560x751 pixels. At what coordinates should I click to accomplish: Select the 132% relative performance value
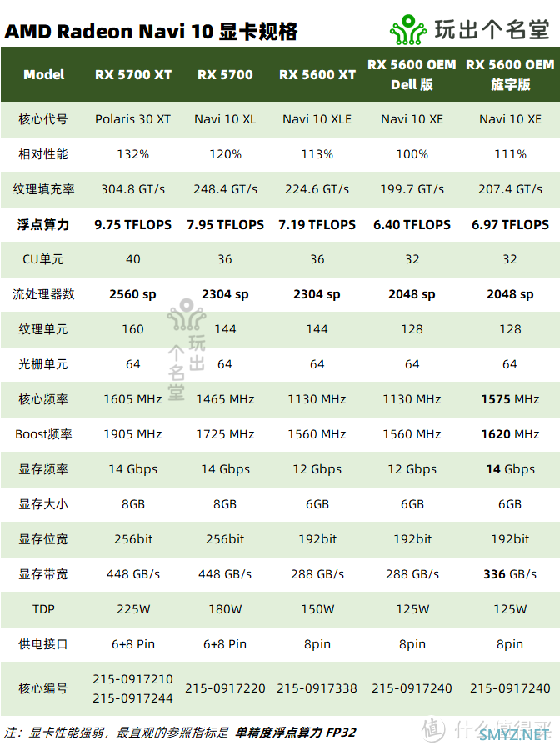tap(133, 154)
